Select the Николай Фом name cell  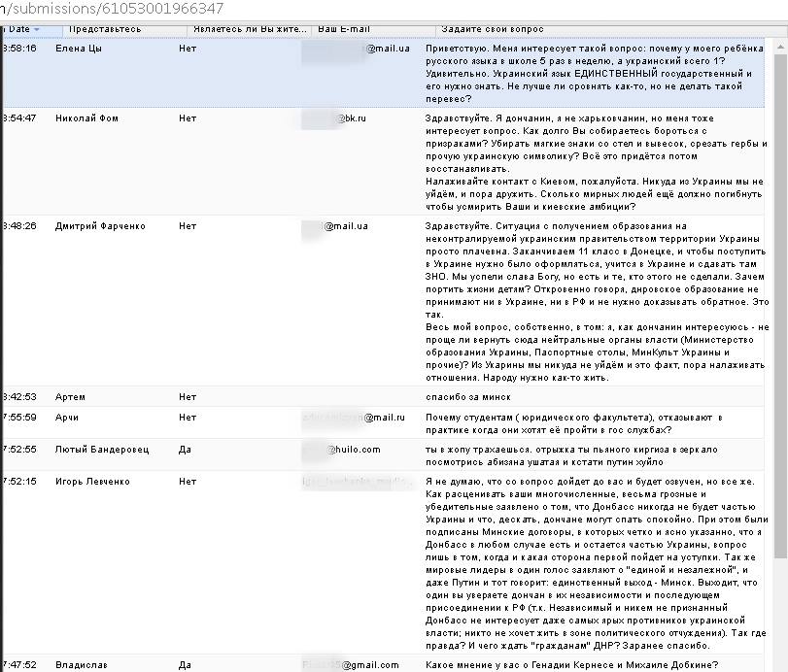86,118
